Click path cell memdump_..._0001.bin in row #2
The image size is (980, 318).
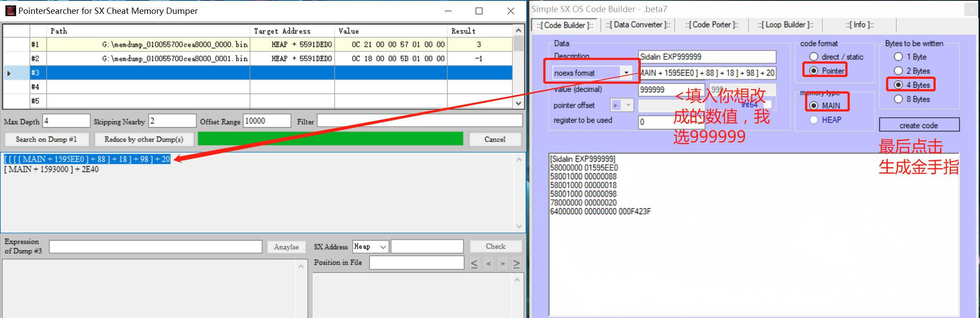point(148,58)
